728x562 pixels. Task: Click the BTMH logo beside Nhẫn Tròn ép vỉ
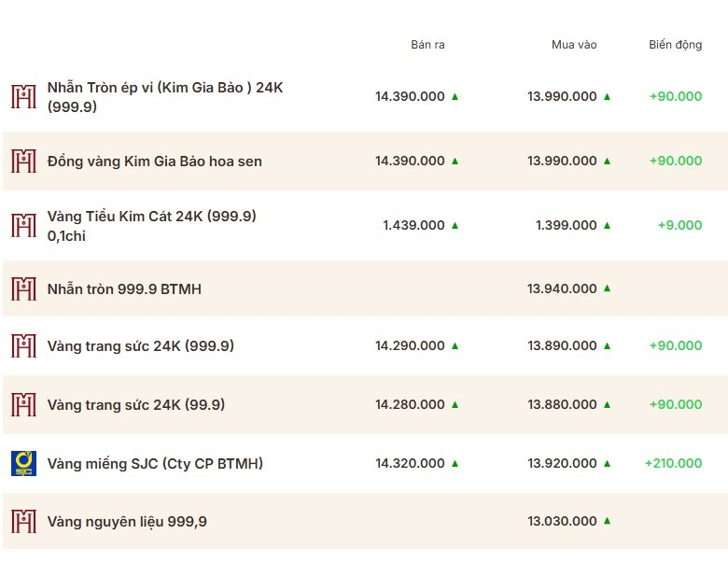(x=23, y=96)
